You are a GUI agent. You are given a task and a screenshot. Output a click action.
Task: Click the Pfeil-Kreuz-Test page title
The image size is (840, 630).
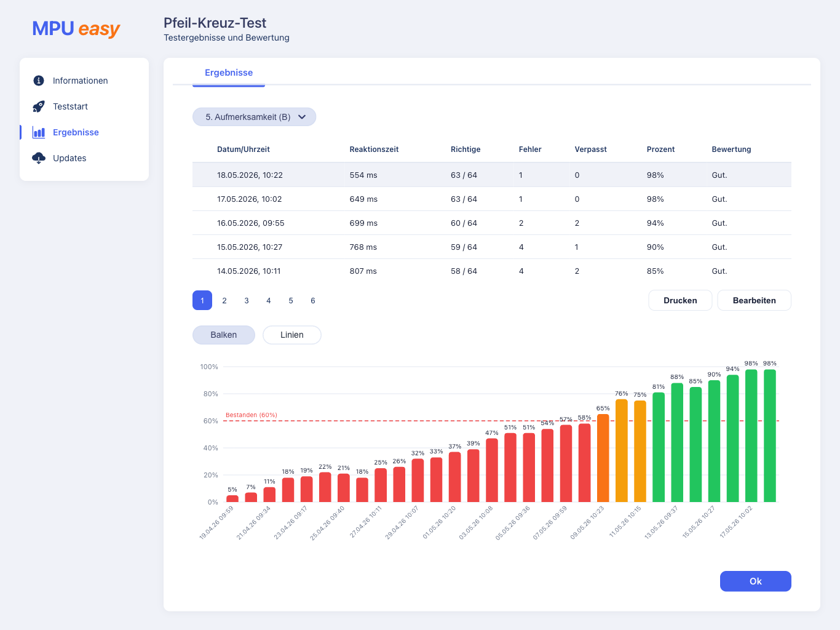[x=215, y=23]
